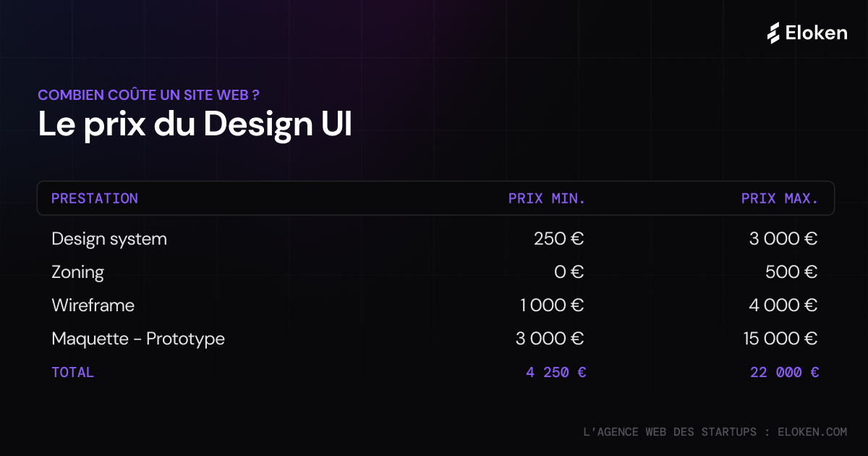Screen dimensions: 868x456
Task: Click the Design system minimum price 250 €
Action: (x=558, y=239)
